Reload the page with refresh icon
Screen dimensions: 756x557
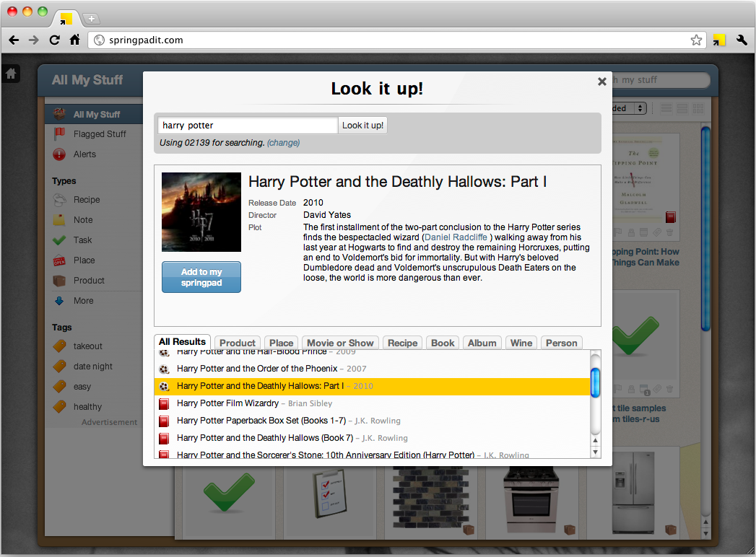[54, 40]
